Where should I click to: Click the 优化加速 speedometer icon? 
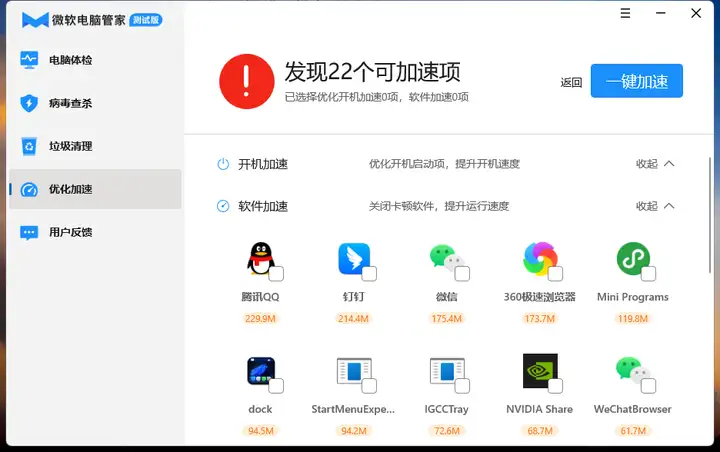(29, 189)
